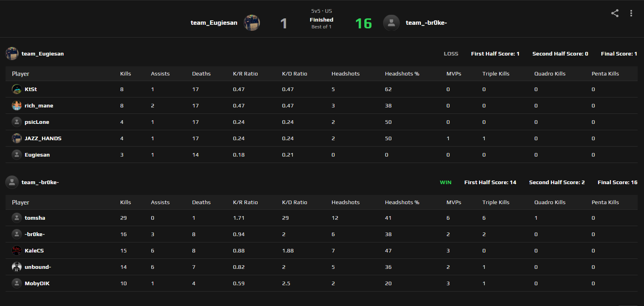644x306 pixels.
Task: Click Triple Kills header in team_Eugiesan table
Action: coord(496,74)
